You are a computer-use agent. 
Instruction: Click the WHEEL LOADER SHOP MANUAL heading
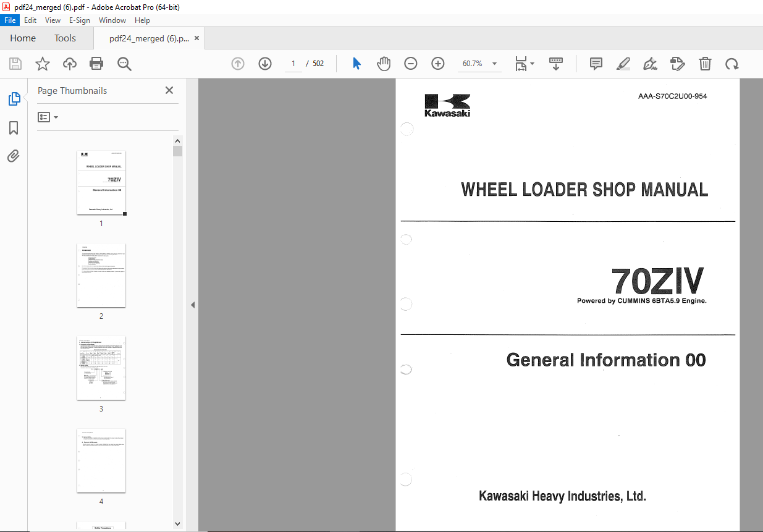point(584,190)
